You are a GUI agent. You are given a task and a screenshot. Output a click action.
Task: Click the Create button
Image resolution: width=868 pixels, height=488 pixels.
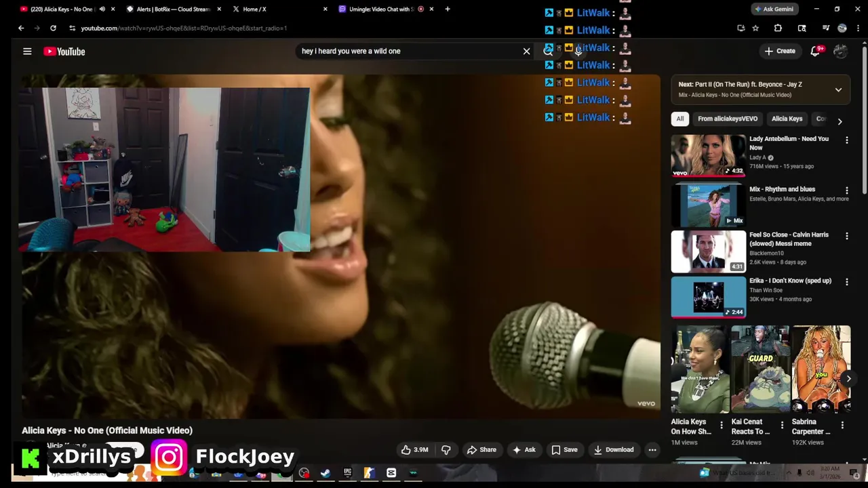point(780,51)
